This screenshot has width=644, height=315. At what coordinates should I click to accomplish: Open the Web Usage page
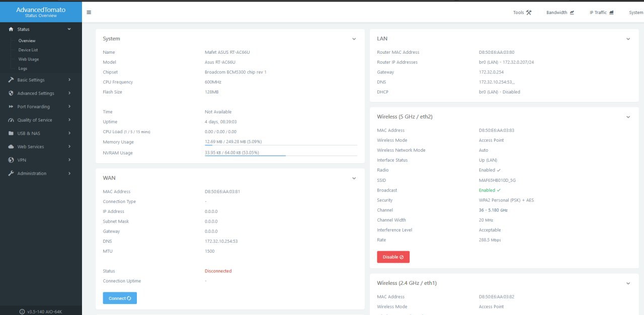pyautogui.click(x=29, y=59)
